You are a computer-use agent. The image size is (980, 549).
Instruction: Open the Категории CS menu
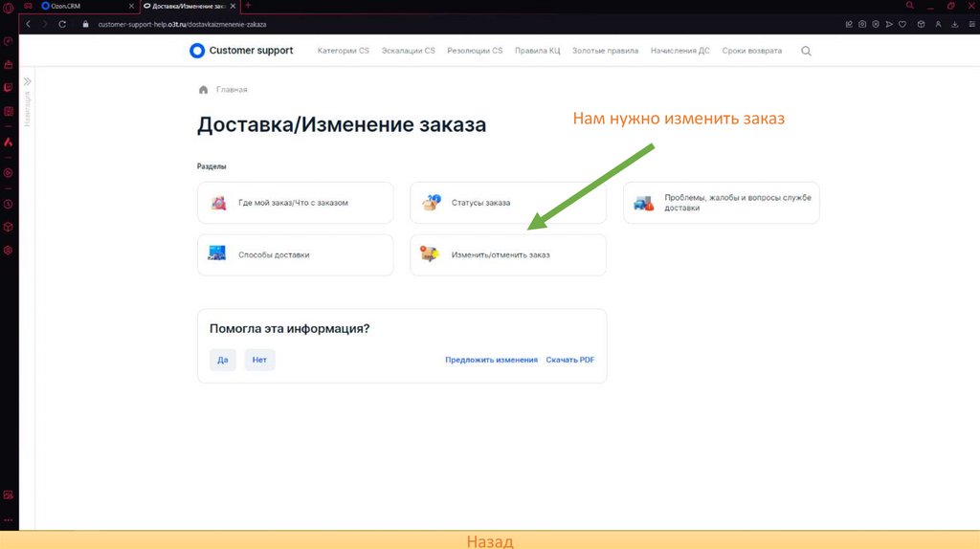coord(344,51)
